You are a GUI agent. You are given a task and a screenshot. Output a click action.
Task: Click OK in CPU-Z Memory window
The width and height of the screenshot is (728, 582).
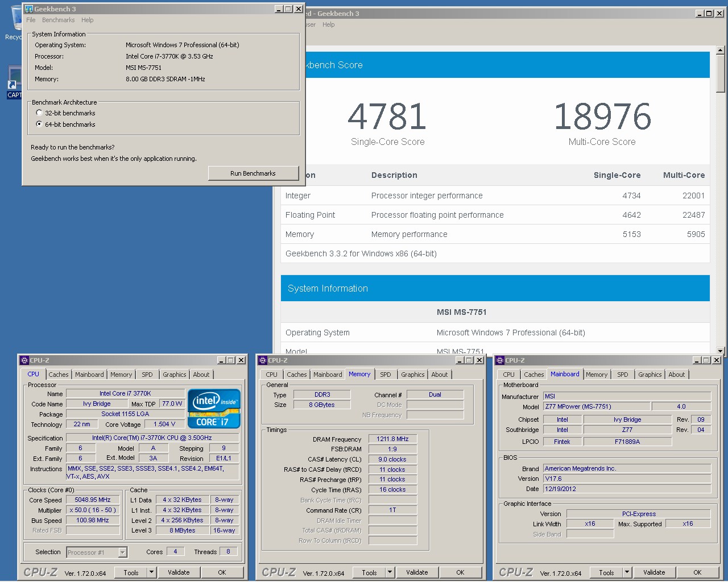tap(460, 572)
